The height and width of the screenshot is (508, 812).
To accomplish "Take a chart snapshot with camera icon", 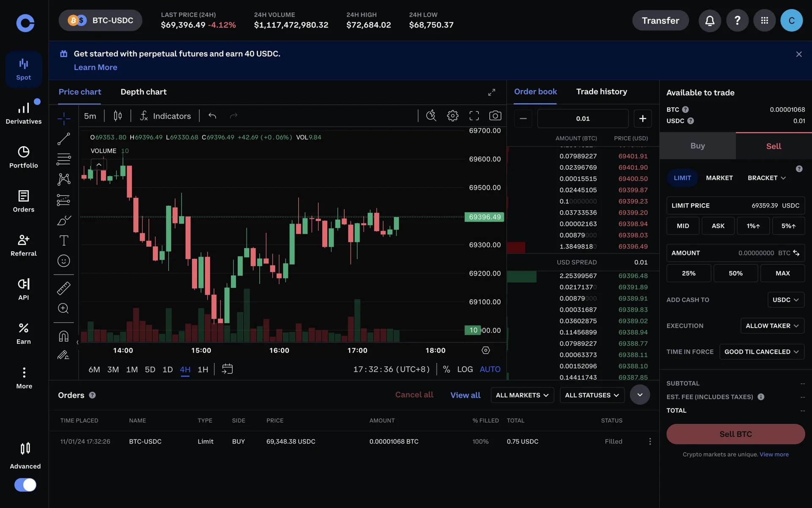I will [495, 116].
